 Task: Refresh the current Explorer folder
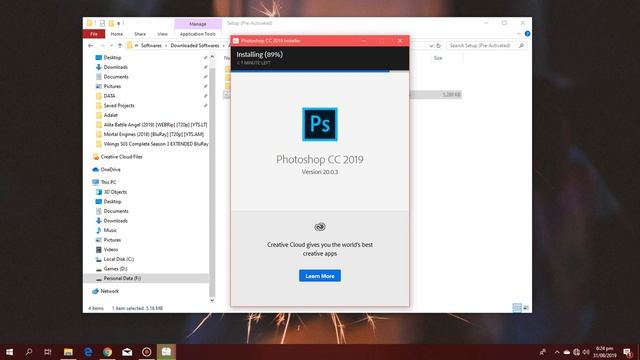tap(438, 46)
